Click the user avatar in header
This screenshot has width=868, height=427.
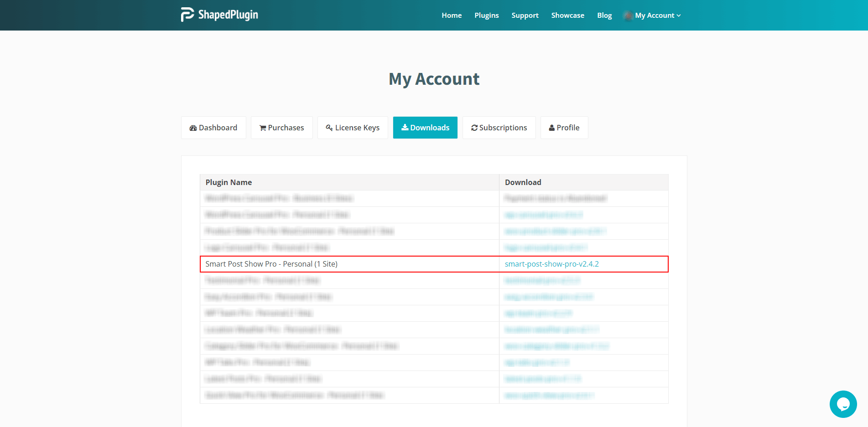[x=628, y=15]
